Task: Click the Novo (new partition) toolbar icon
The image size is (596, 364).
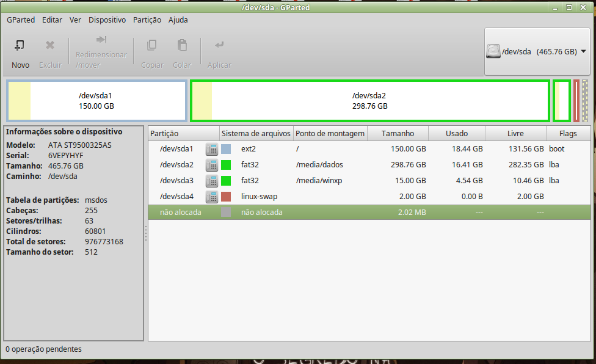Action: pos(20,46)
